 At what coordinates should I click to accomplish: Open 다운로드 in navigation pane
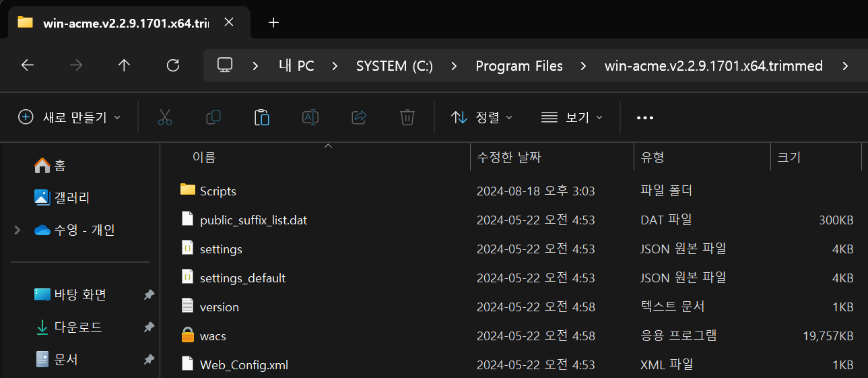pos(78,327)
